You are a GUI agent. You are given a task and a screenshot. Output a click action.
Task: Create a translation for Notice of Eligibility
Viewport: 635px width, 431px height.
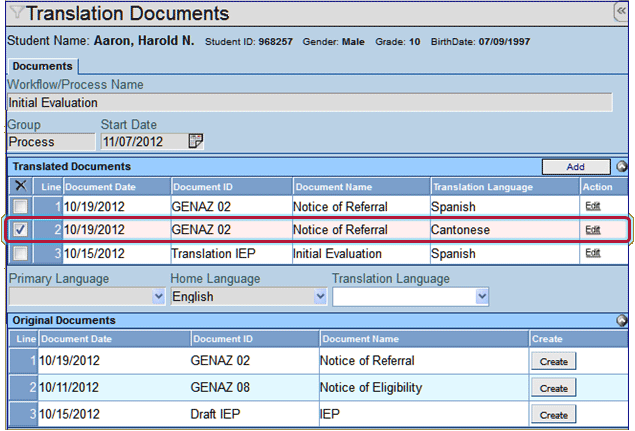(554, 388)
